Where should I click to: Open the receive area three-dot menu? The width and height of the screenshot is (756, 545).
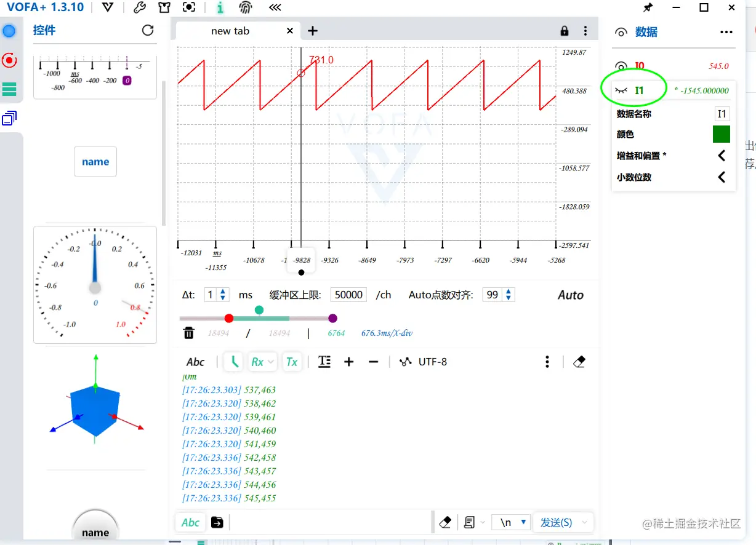(x=547, y=362)
